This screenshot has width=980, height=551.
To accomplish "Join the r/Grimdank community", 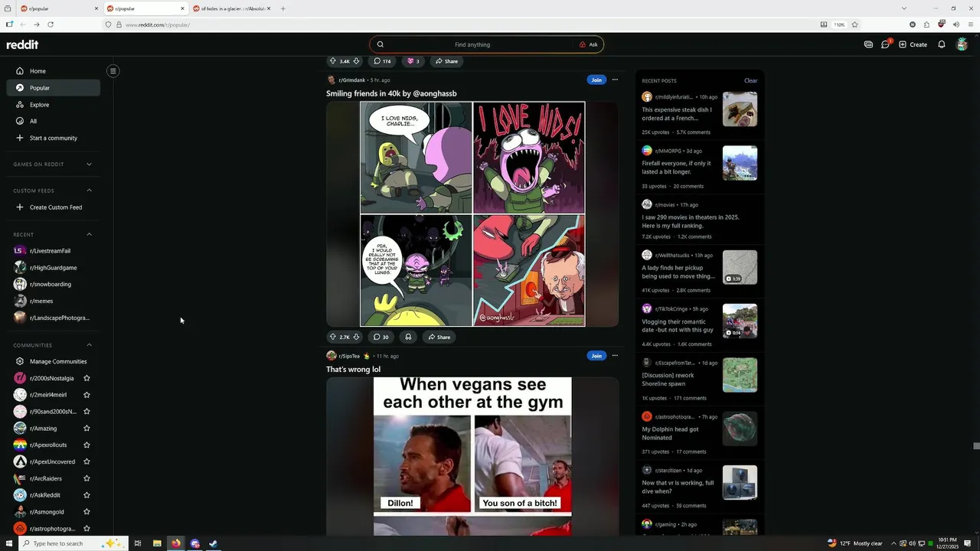I will click(x=596, y=80).
